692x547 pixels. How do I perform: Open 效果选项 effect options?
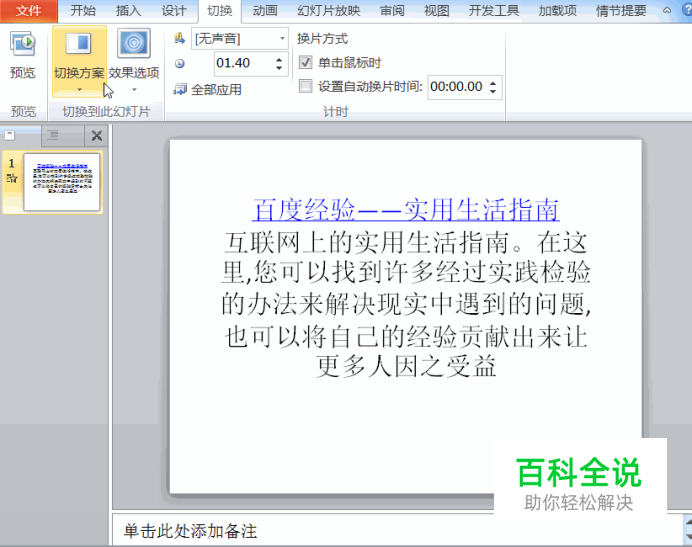(134, 61)
